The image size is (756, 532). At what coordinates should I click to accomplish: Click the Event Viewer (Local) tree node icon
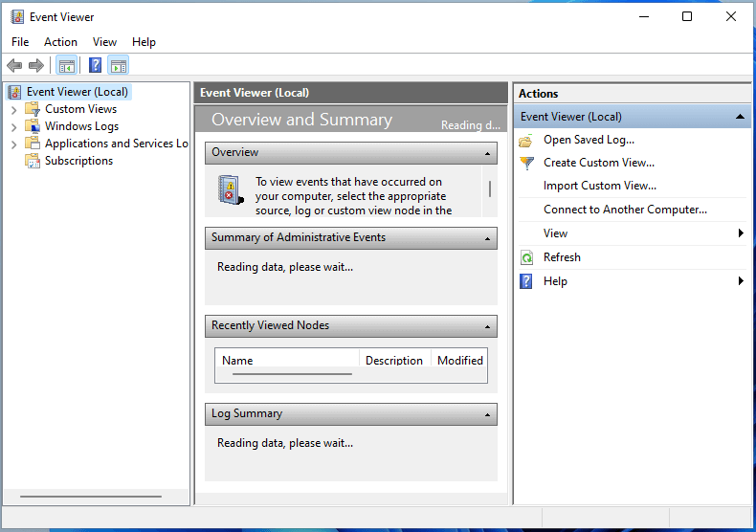pos(15,92)
